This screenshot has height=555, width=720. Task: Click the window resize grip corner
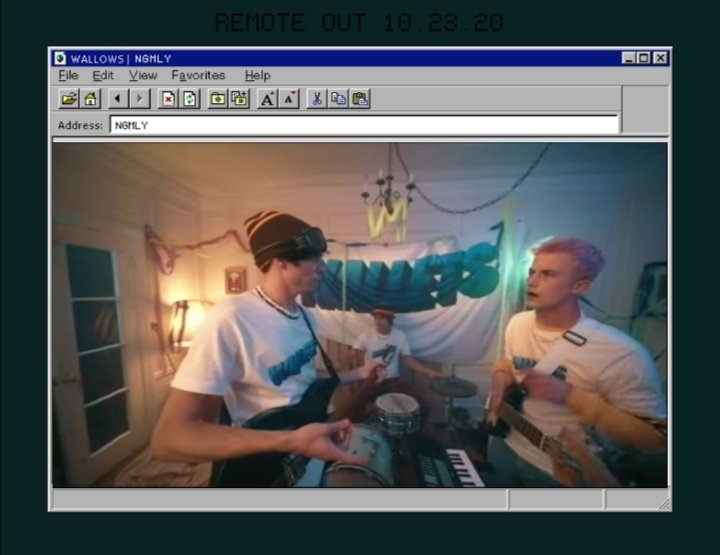pos(664,504)
